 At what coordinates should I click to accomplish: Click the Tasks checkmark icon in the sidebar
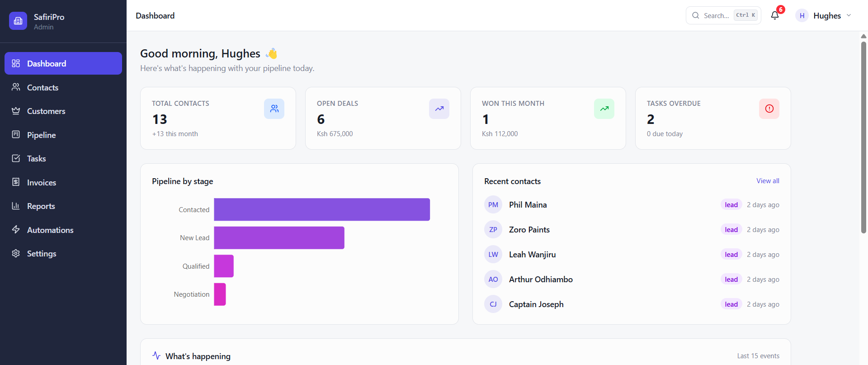coord(16,158)
